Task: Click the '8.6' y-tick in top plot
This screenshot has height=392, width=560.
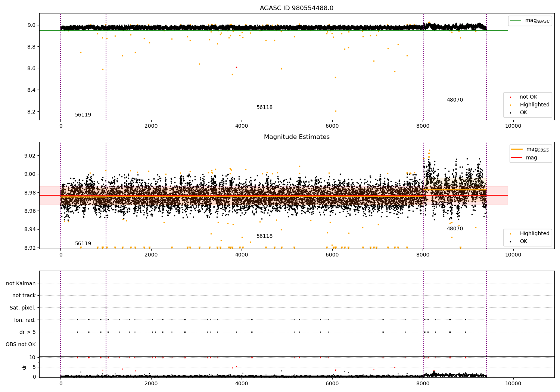Action: tap(31, 69)
